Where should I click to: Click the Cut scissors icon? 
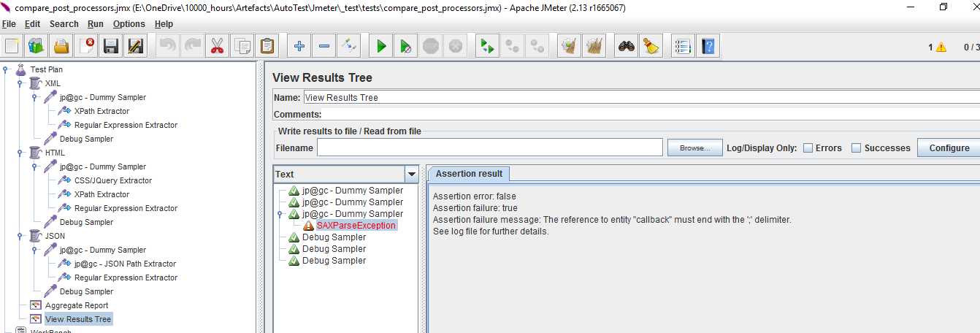click(217, 46)
